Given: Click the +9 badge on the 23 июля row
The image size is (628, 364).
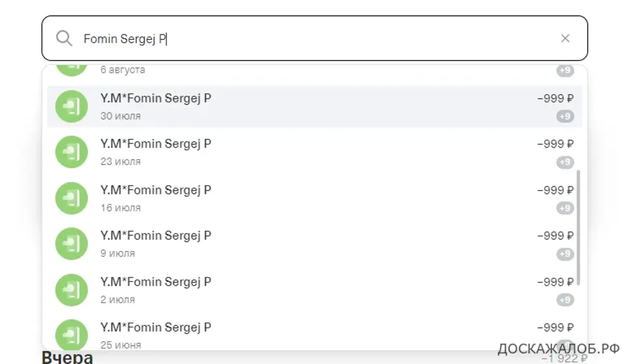Looking at the screenshot, I should [565, 162].
